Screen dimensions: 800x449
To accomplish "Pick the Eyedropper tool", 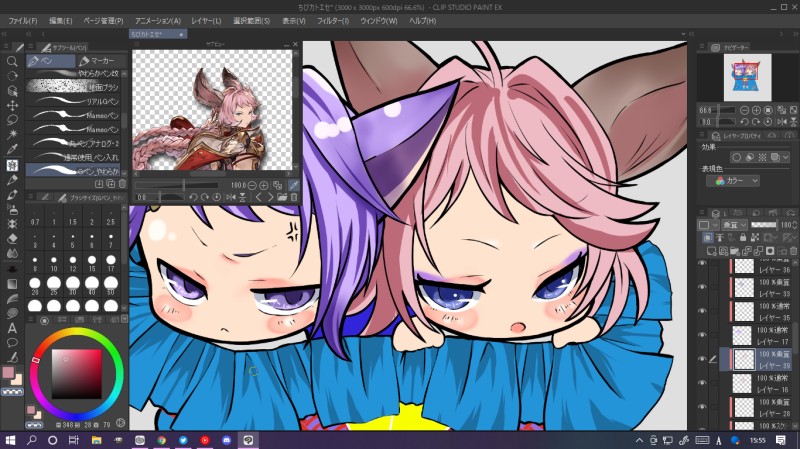I will tap(12, 149).
